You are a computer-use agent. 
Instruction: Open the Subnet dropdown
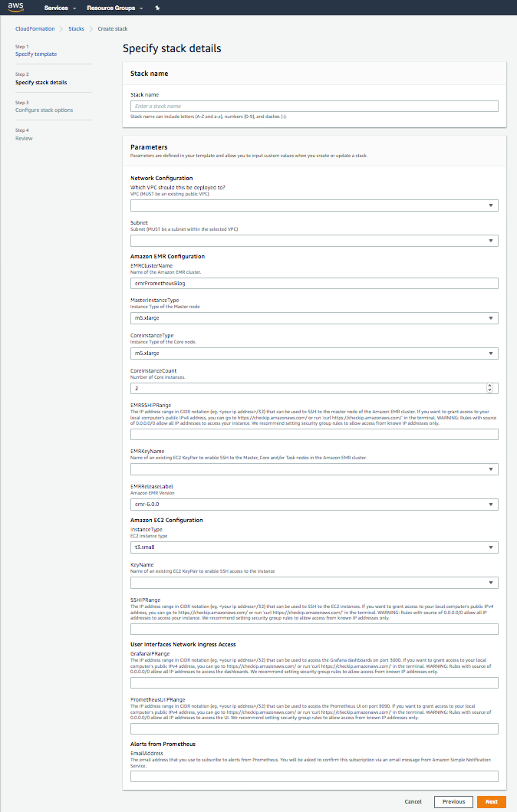[314, 241]
